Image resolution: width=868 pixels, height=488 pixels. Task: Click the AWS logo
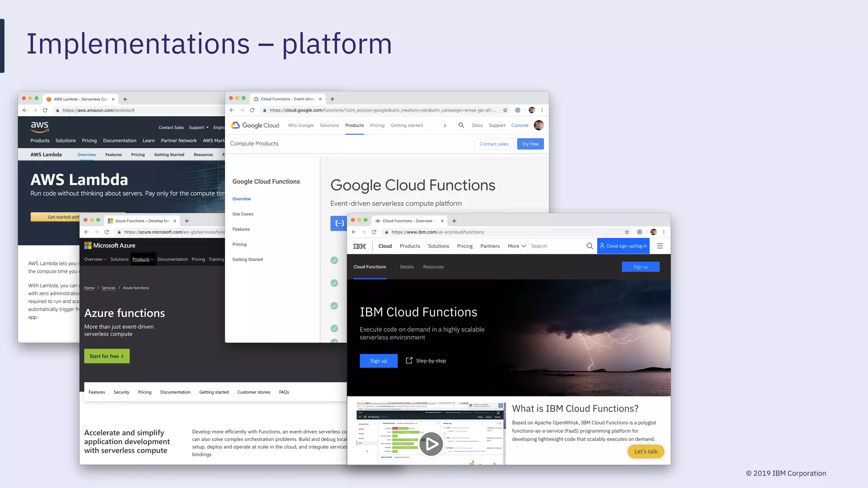coord(40,127)
